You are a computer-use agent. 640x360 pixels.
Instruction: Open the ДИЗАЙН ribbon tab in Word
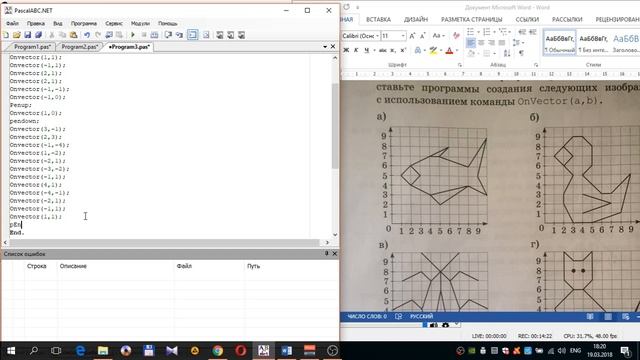tap(416, 20)
